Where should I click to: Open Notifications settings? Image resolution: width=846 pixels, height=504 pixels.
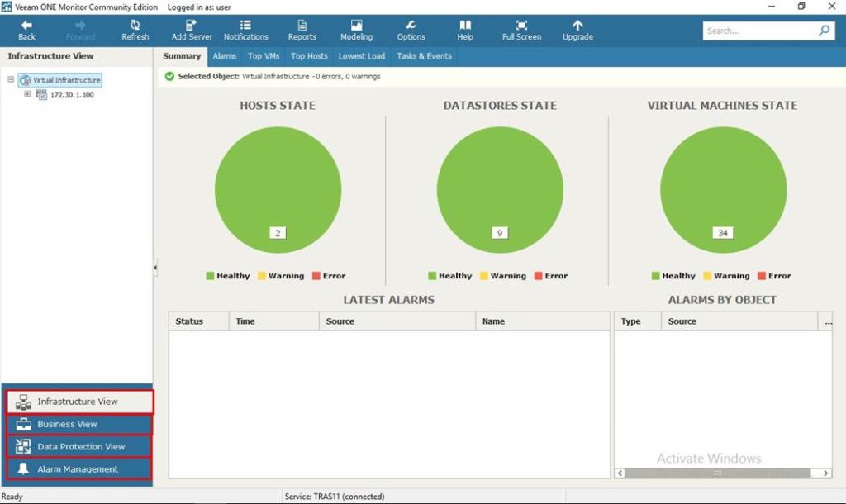[245, 31]
